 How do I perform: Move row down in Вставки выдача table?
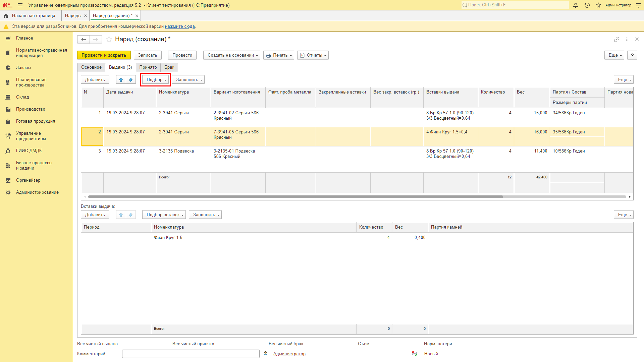[x=131, y=215]
